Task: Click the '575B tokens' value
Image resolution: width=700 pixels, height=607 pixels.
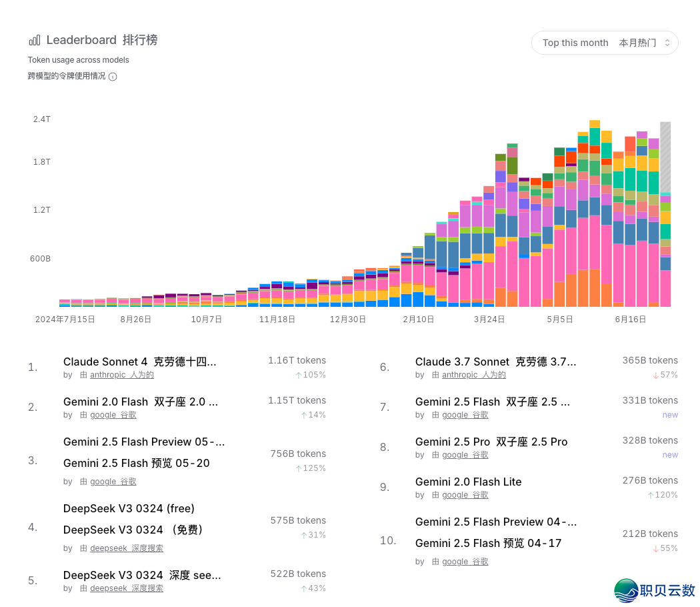Action: click(x=298, y=520)
